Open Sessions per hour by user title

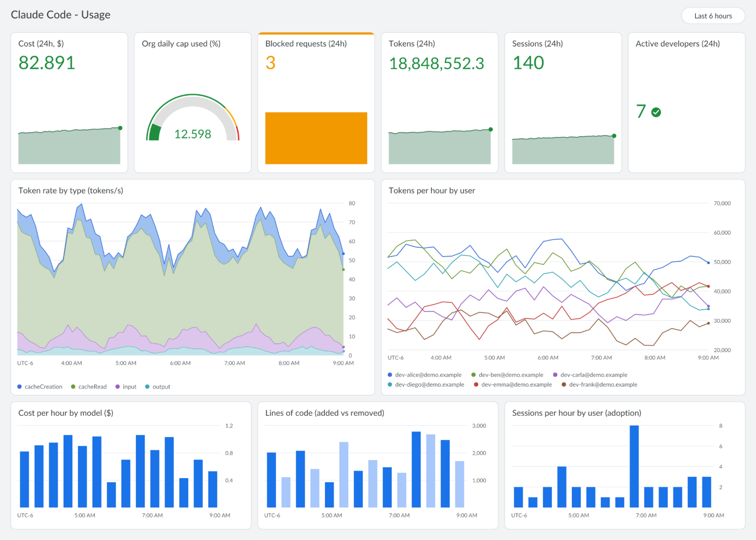(x=576, y=413)
